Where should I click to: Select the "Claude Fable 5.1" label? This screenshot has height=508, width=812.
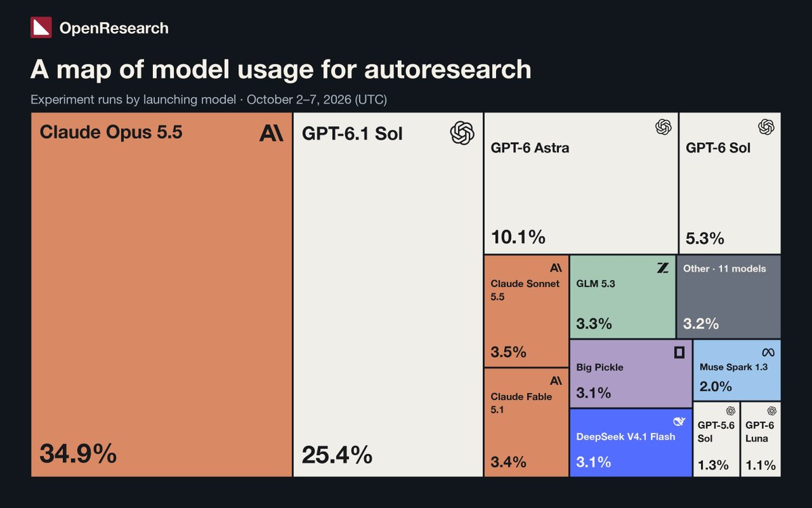click(x=521, y=403)
